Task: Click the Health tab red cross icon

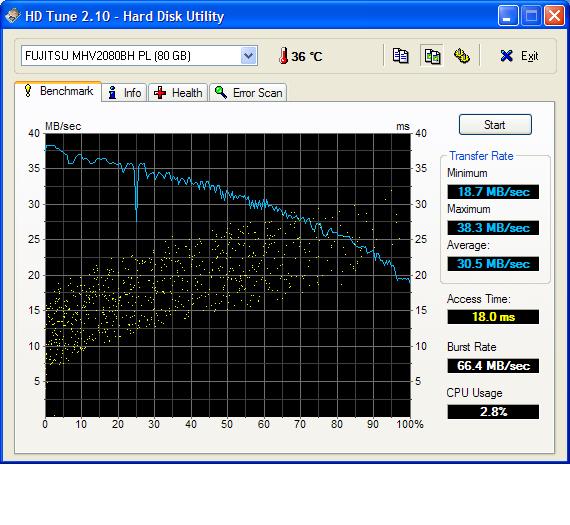Action: [160, 93]
